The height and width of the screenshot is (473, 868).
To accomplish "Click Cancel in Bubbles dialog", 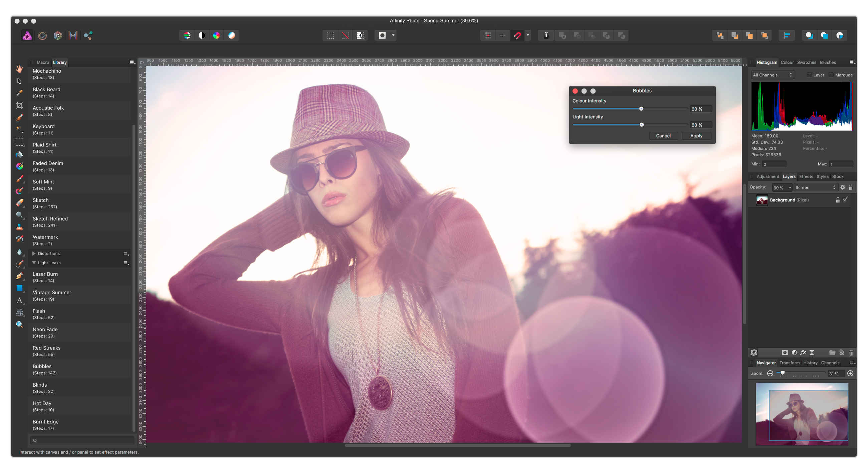I will pyautogui.click(x=663, y=136).
